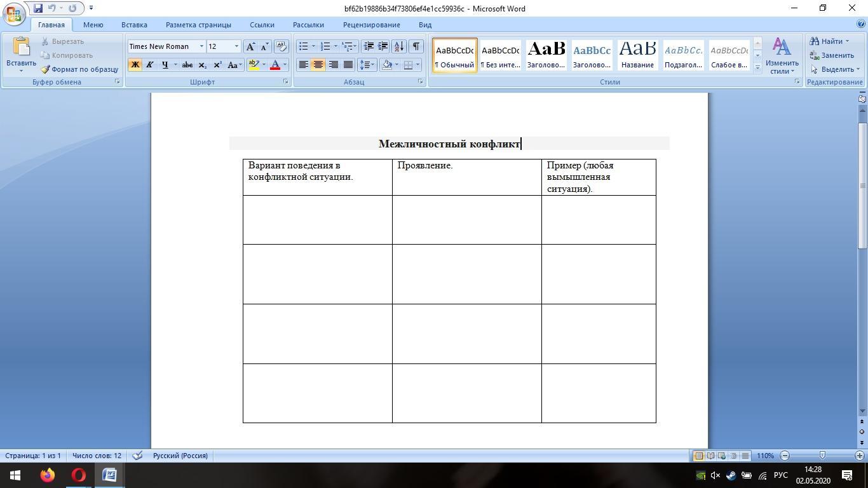Viewport: 868px width, 488px height.
Task: Switch to Вставка tab
Action: 134,25
